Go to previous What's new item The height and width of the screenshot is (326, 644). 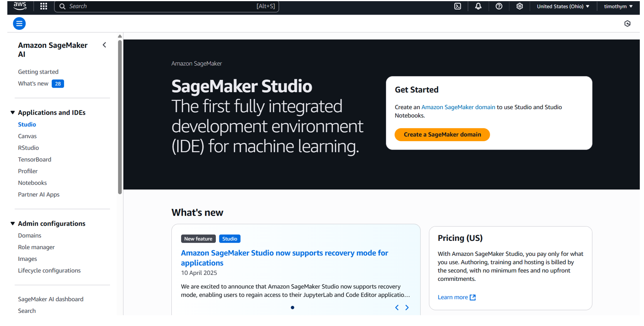397,307
